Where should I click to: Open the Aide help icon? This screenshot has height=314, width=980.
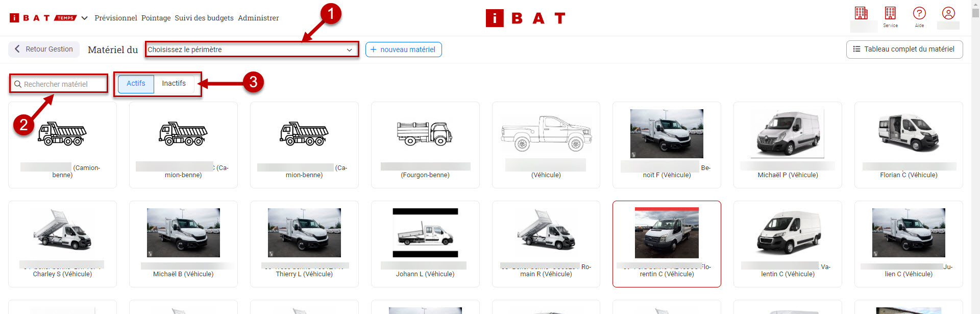(919, 14)
